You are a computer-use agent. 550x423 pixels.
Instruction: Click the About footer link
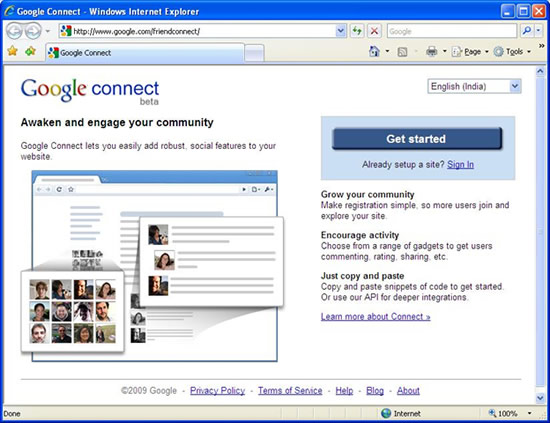pyautogui.click(x=408, y=391)
